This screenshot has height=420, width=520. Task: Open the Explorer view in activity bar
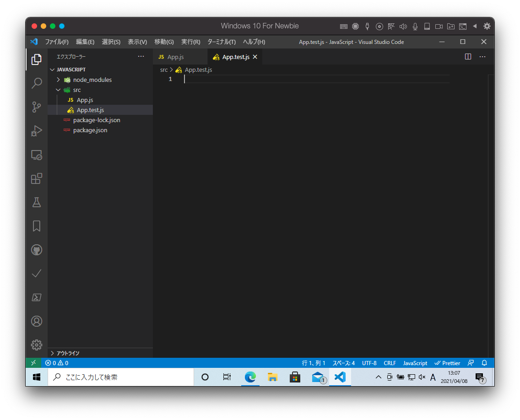pyautogui.click(x=37, y=59)
